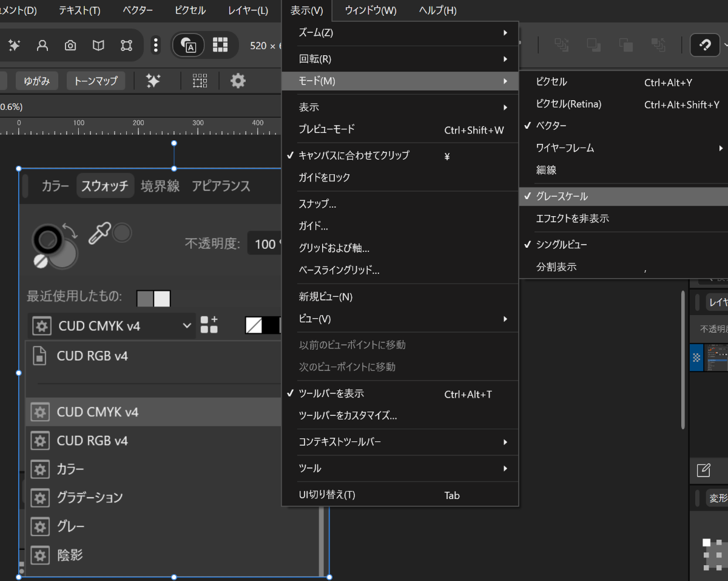Toggle the magnet snapping icon
This screenshot has height=581, width=728.
pyautogui.click(x=706, y=45)
